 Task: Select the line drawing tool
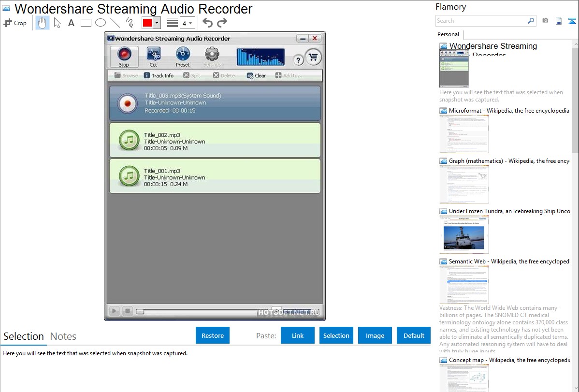115,23
